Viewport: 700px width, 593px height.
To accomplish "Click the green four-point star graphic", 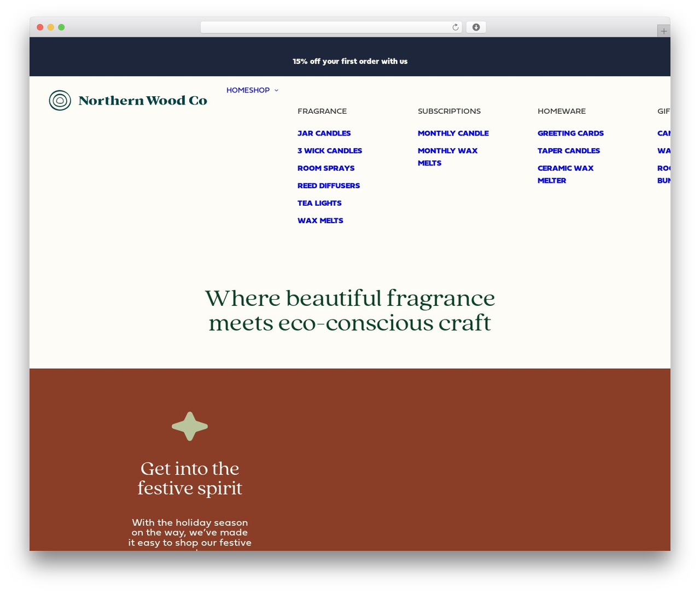I will click(x=190, y=426).
